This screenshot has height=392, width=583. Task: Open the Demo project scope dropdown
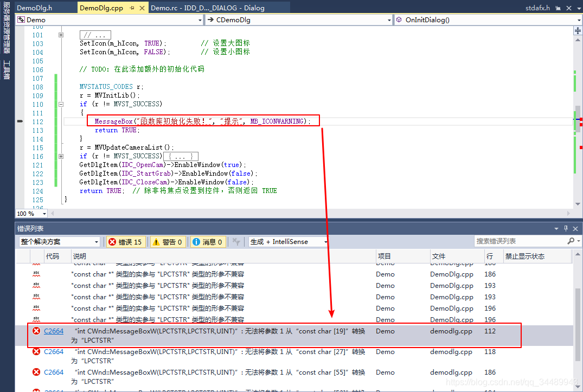pos(110,20)
